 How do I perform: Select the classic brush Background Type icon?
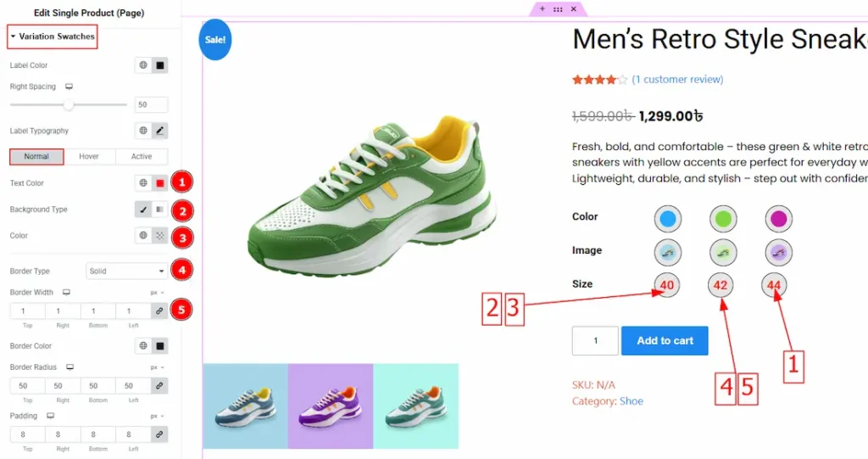pyautogui.click(x=143, y=210)
